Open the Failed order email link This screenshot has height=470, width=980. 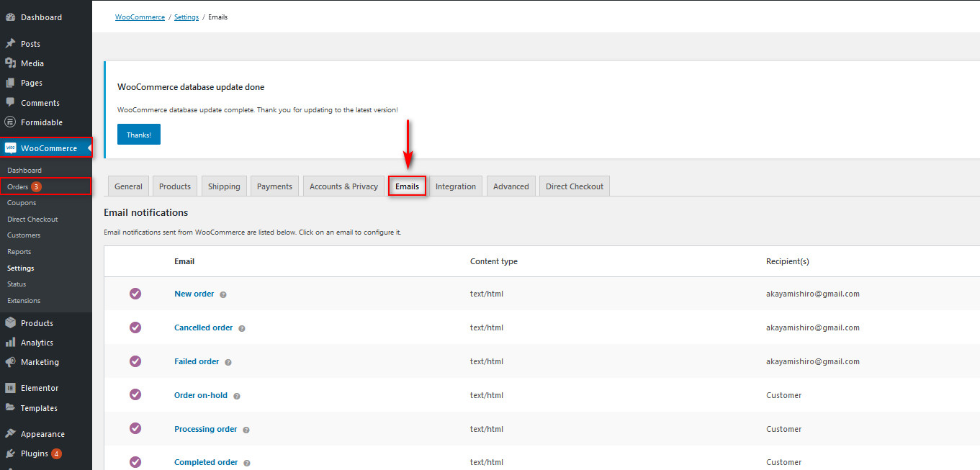tap(197, 361)
